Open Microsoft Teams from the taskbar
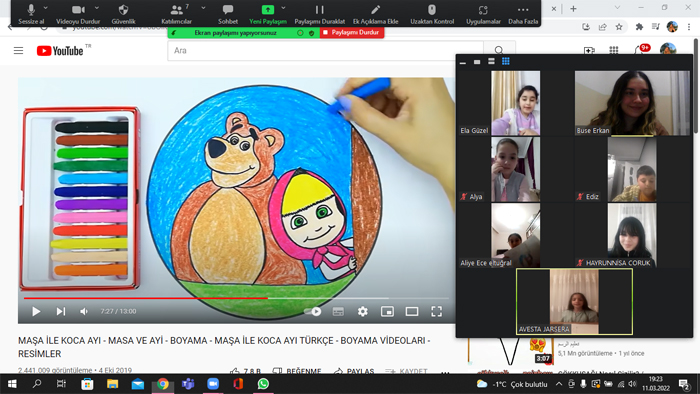This screenshot has width=700, height=394. click(188, 384)
